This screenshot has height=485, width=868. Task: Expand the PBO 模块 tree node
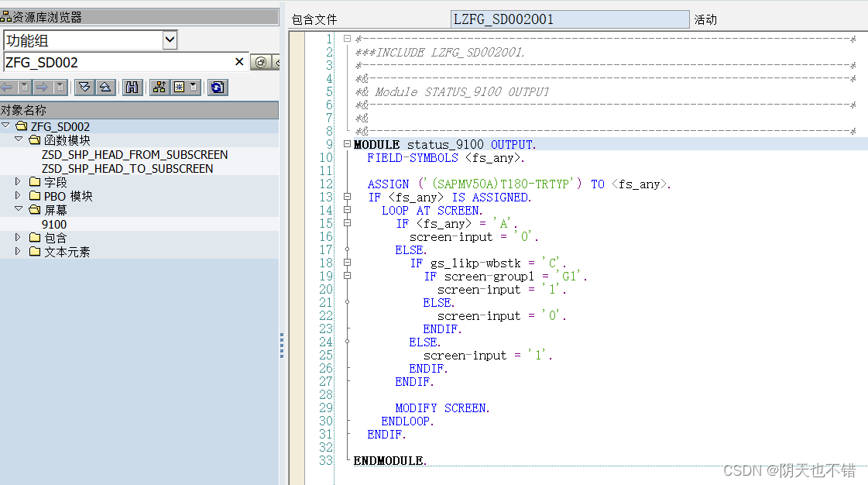coord(16,194)
